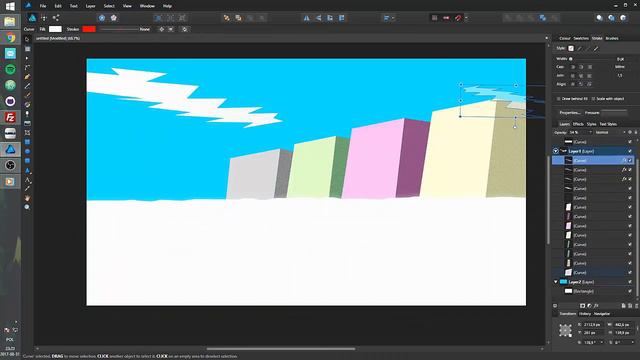
Task: Select the Ellipse shape tool
Action: tap(27, 151)
